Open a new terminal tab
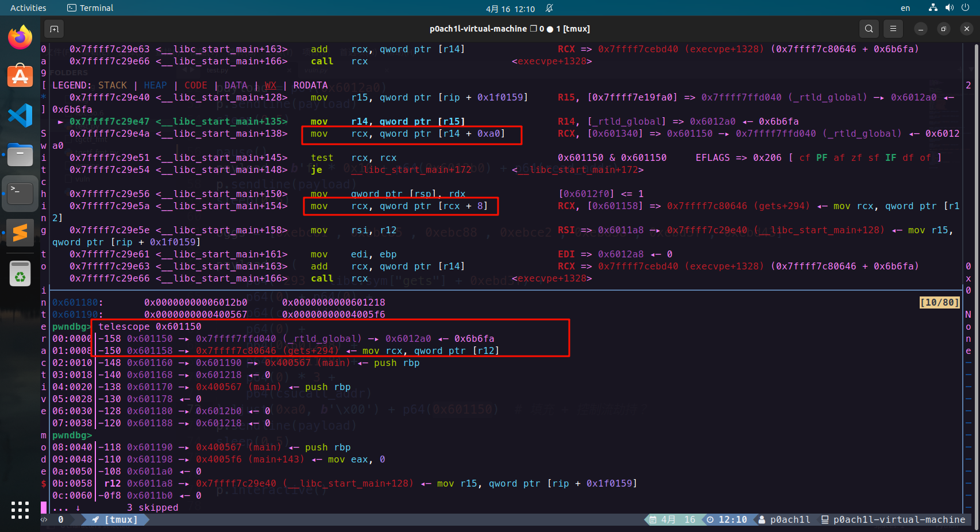Screen dimensions: 980x532 54,29
